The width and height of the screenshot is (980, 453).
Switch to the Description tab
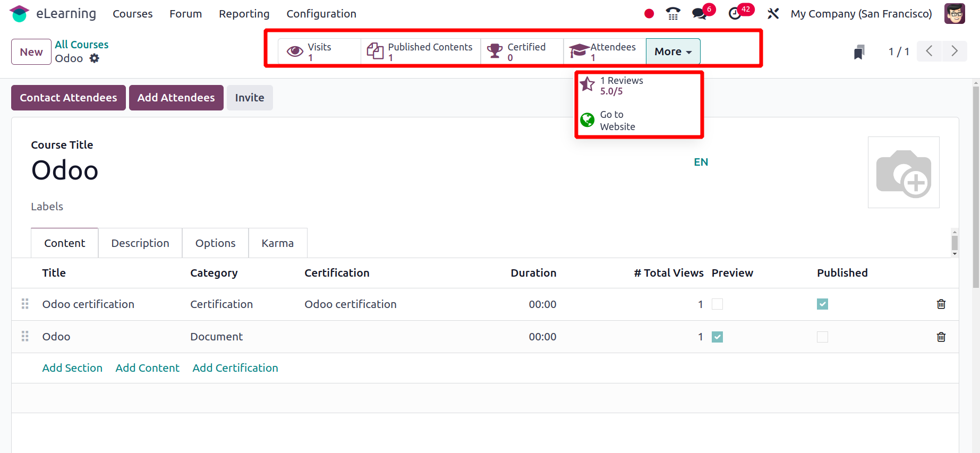(140, 243)
